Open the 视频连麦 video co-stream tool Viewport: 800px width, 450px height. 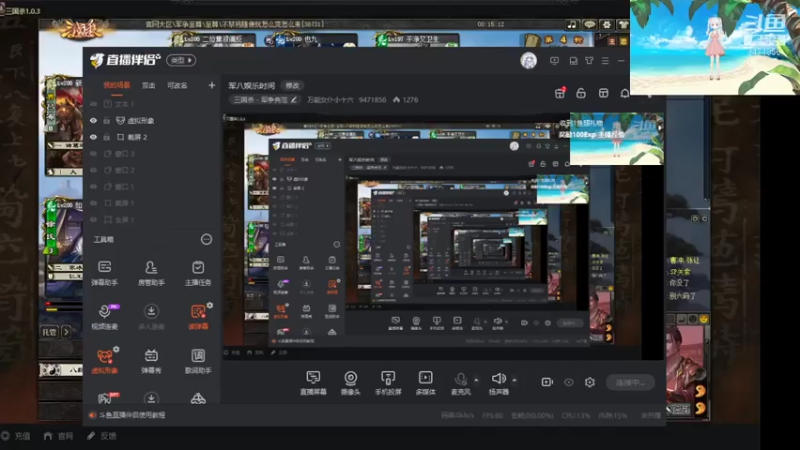105,317
